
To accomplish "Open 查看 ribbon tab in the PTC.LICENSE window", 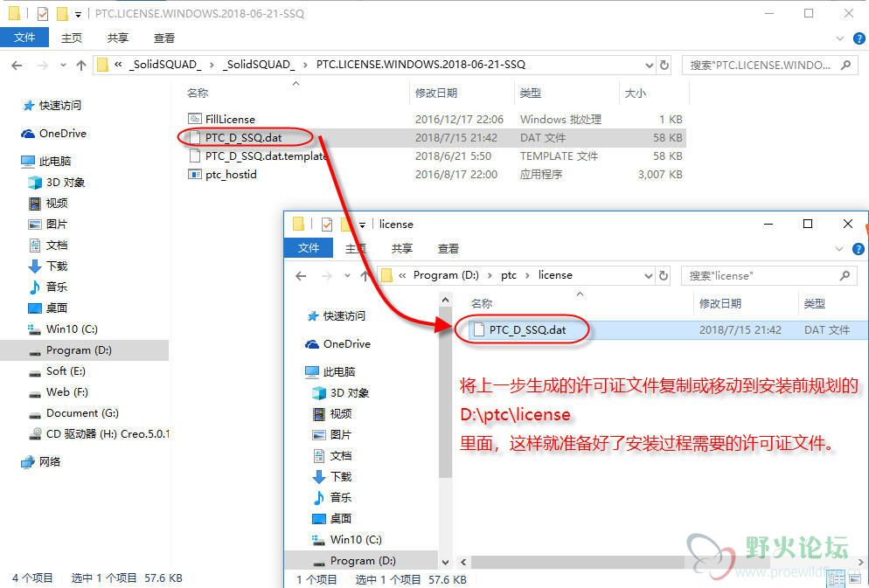I will (x=164, y=38).
